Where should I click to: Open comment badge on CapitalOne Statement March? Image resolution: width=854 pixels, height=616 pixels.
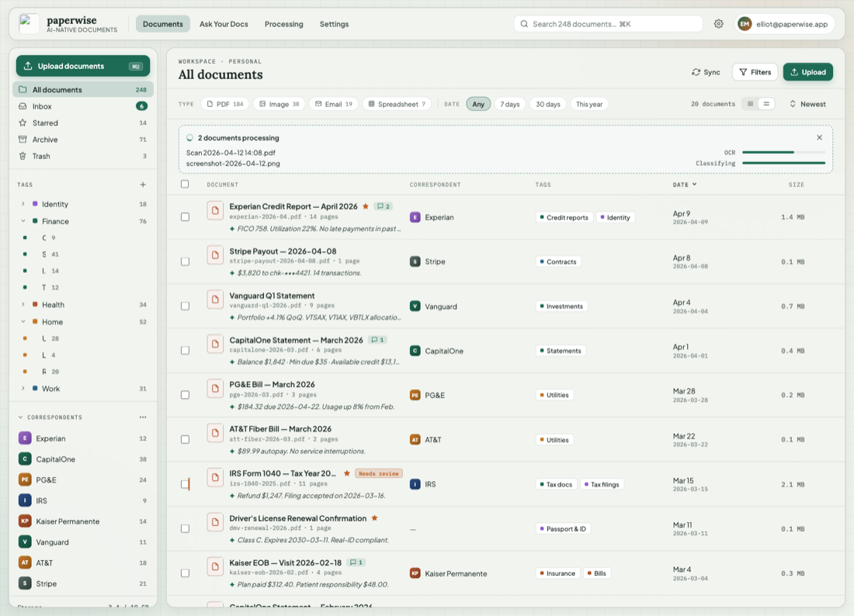click(x=378, y=340)
